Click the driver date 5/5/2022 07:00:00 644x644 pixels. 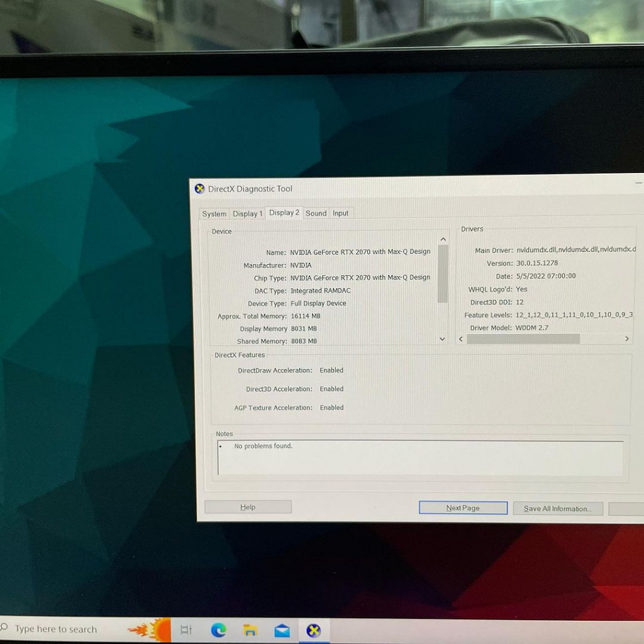coord(546,277)
